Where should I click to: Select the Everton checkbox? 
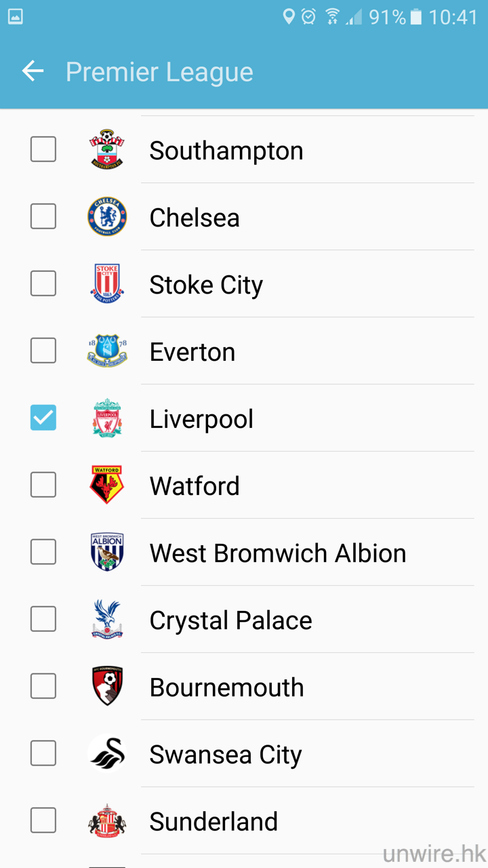[43, 351]
